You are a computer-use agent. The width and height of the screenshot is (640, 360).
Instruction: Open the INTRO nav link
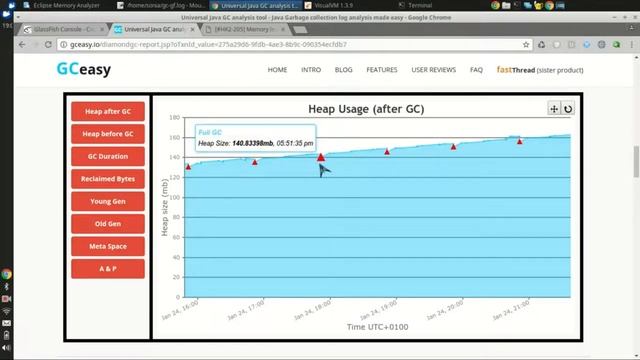click(311, 70)
